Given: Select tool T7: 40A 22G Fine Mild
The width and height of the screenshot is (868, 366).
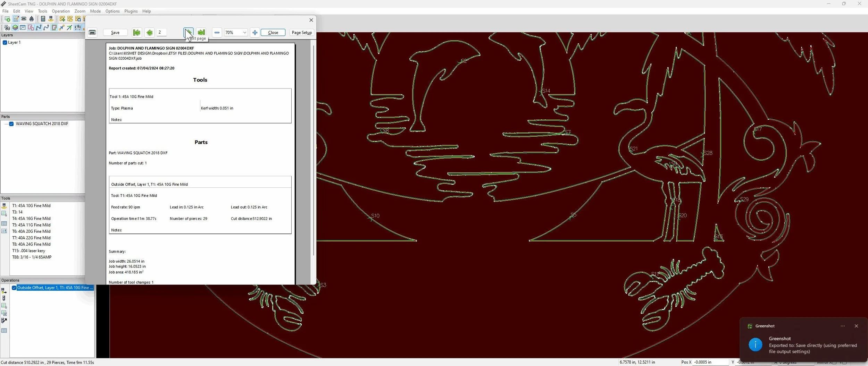Looking at the screenshot, I should tap(31, 238).
